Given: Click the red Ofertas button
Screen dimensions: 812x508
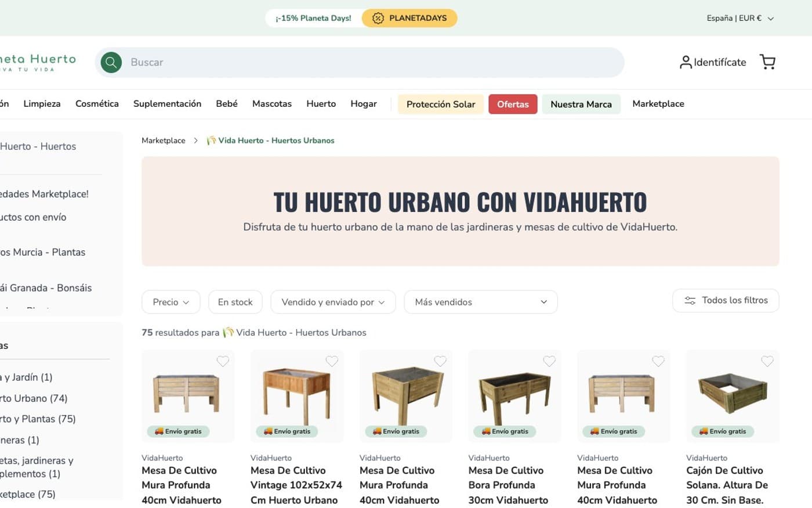Looking at the screenshot, I should tap(513, 104).
